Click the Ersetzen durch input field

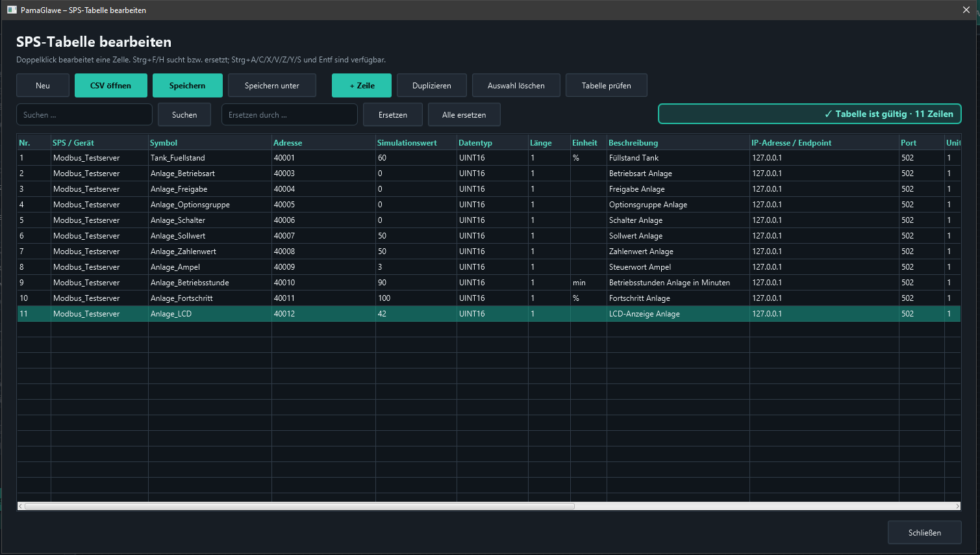tap(290, 114)
